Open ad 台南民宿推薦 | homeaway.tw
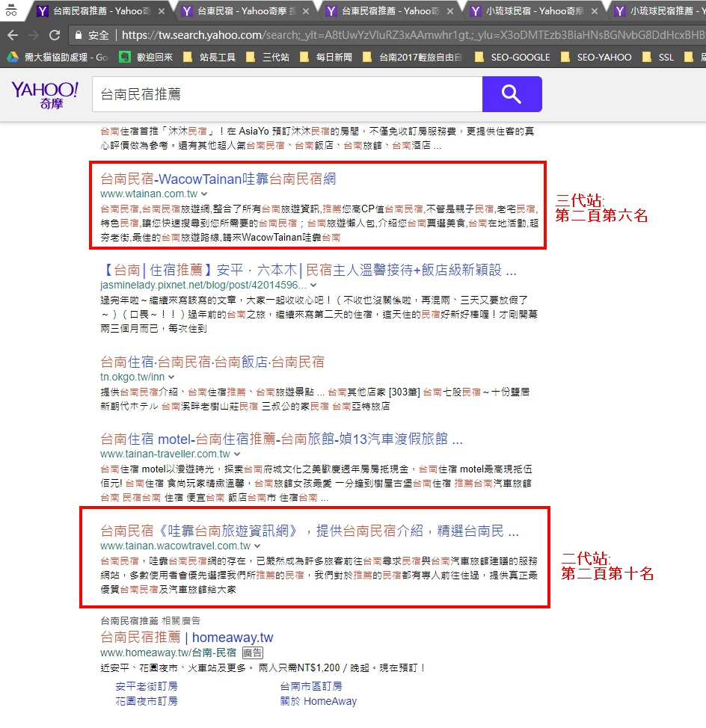 pos(187,637)
